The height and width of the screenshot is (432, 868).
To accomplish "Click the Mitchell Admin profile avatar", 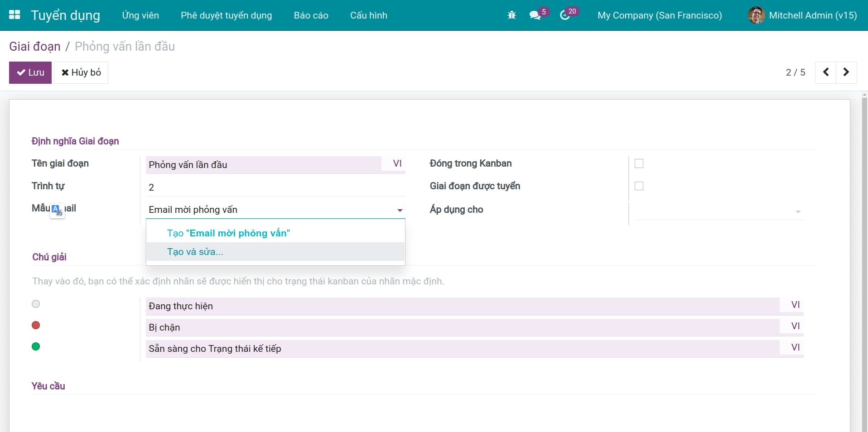I will [756, 15].
